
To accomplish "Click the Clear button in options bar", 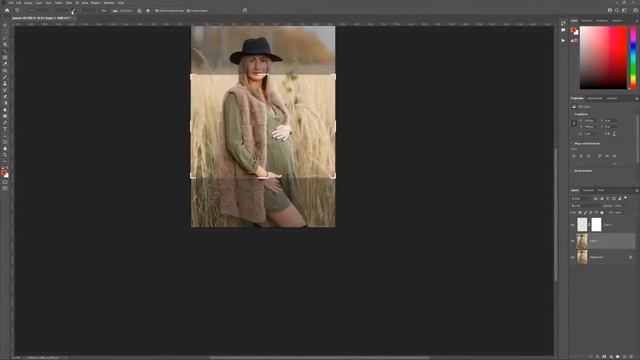I will [104, 11].
